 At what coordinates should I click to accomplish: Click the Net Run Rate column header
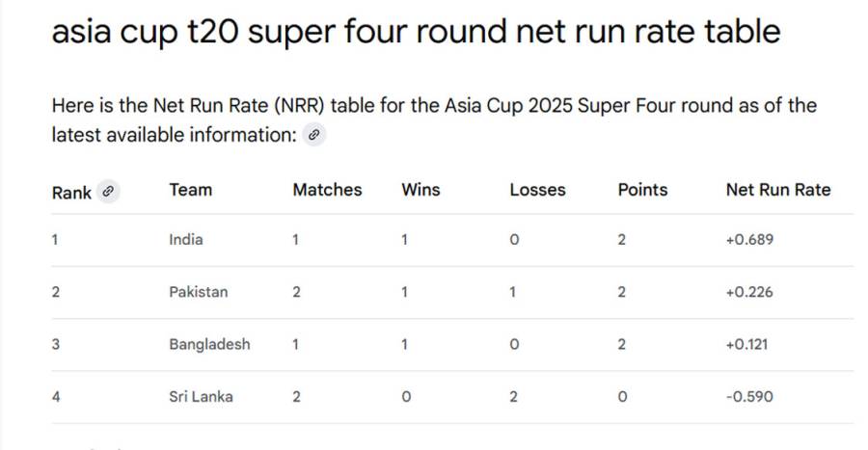[778, 190]
